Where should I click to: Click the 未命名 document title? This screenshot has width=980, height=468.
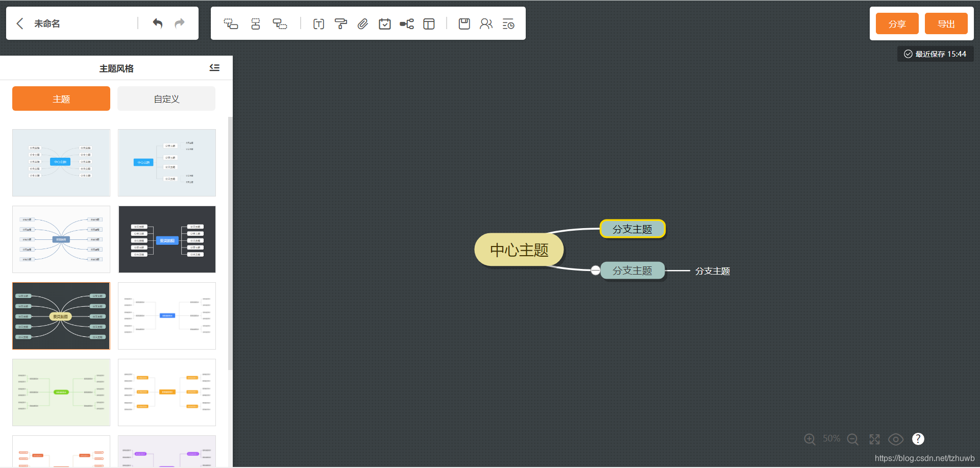(47, 23)
